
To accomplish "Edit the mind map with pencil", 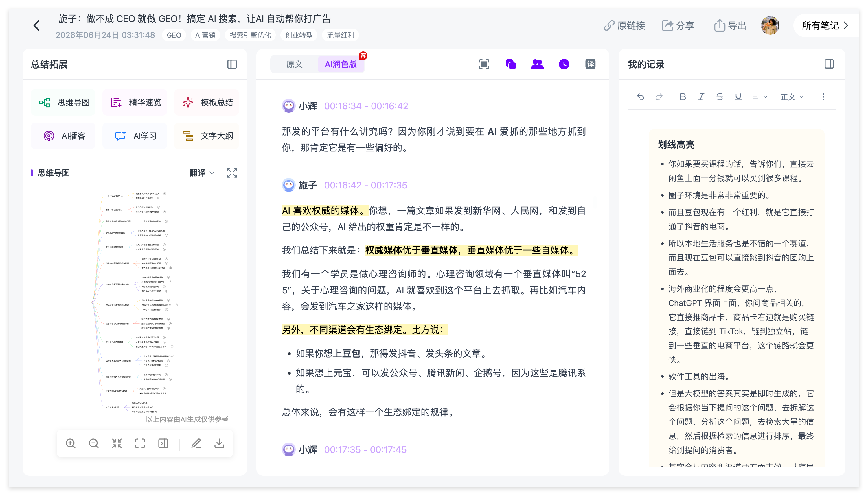I will [196, 443].
